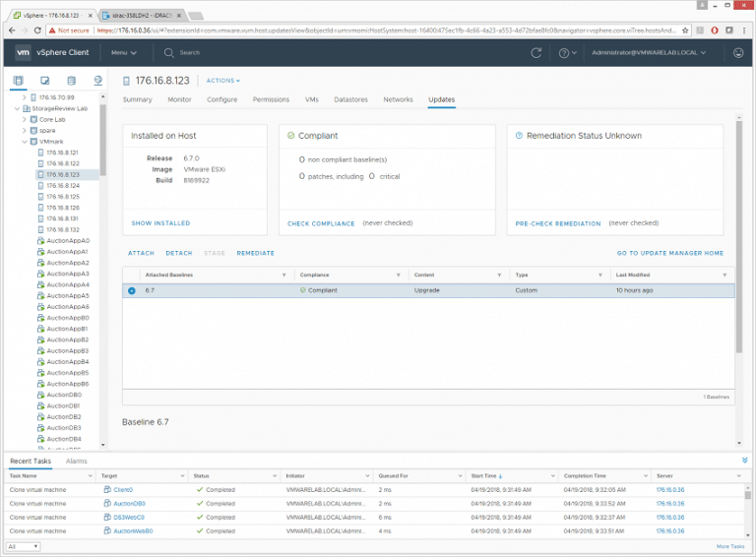Click the host icon beside 176.16.8.123 title
Screen dimensions: 756x557
pyautogui.click(x=126, y=81)
